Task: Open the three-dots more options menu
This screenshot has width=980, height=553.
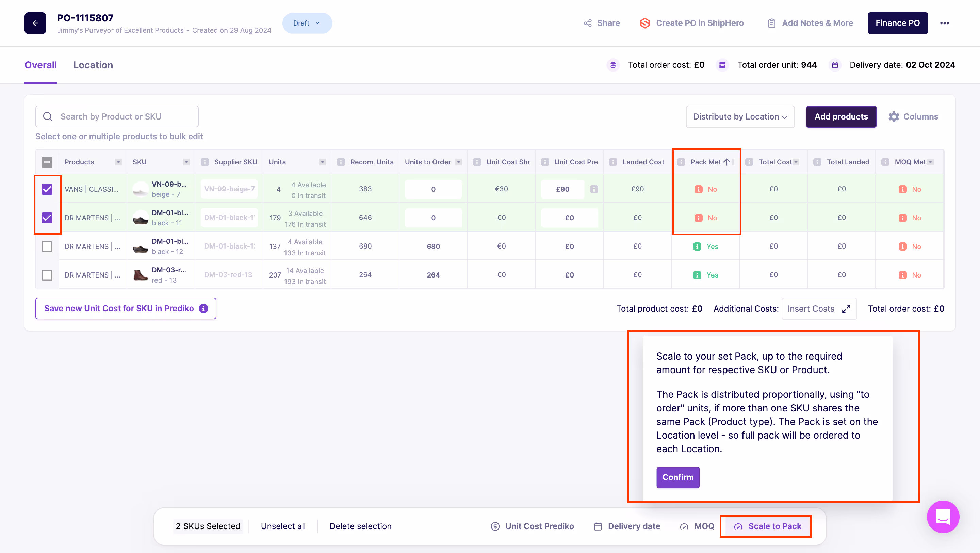Action: pos(944,23)
